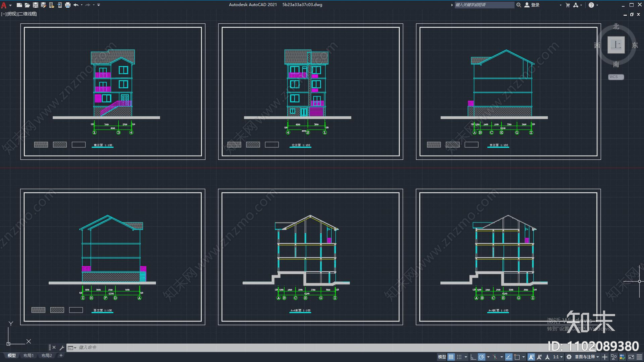Switch to the 布局2 layout tab
Viewport: 644px width, 362px height.
(47, 356)
